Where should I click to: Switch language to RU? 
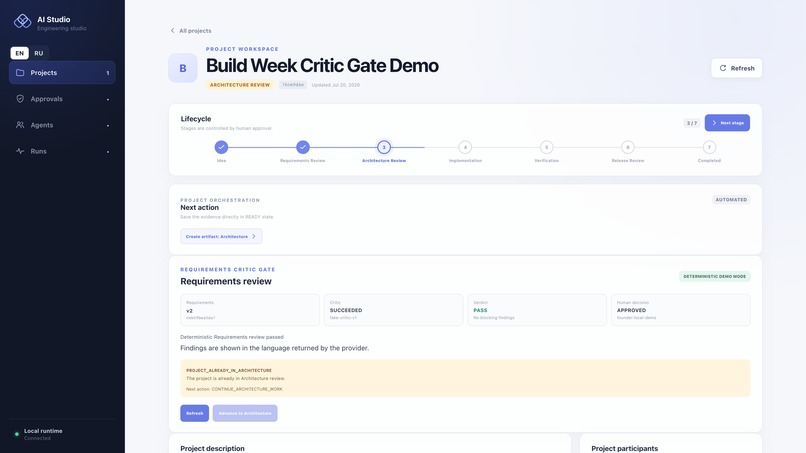pyautogui.click(x=39, y=53)
